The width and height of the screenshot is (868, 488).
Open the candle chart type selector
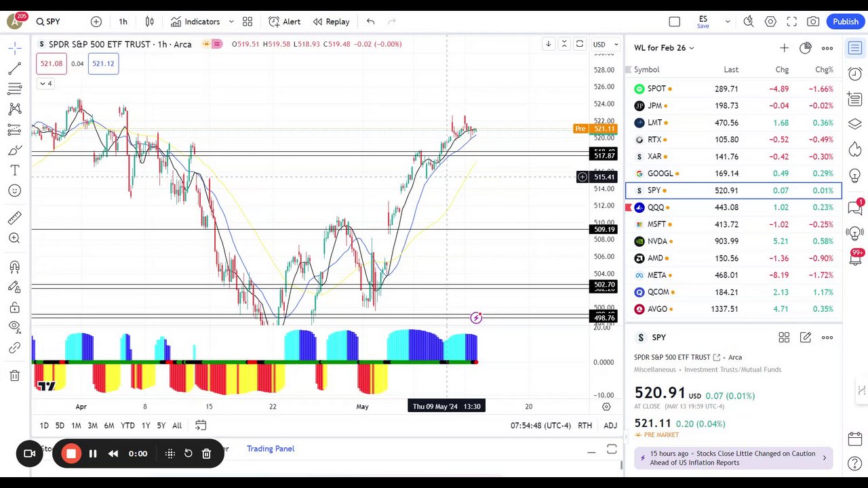[x=150, y=22]
